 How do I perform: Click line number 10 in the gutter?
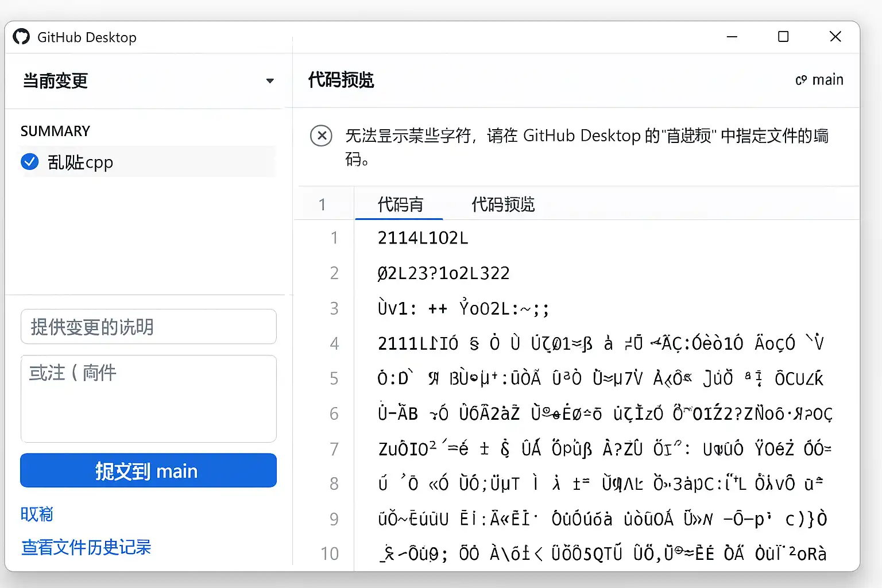(330, 554)
